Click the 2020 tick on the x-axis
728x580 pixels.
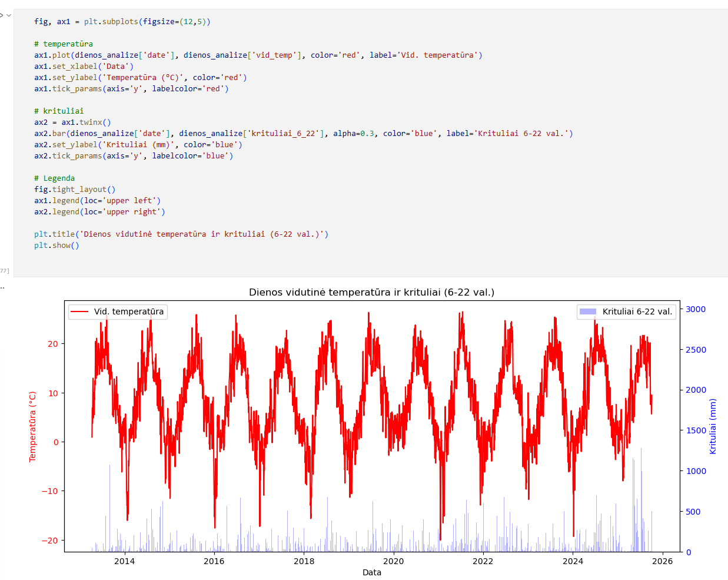(393, 561)
